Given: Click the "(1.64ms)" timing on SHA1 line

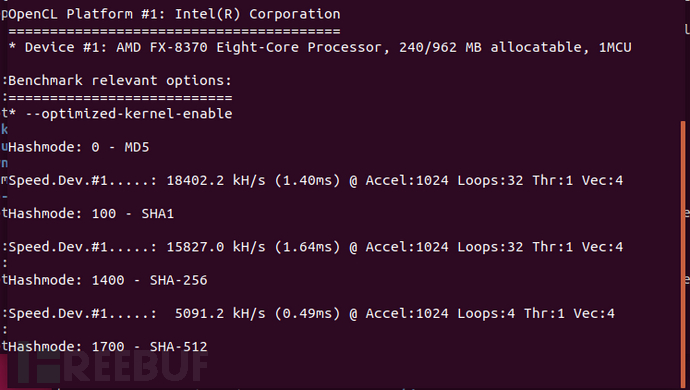Looking at the screenshot, I should coord(308,247).
